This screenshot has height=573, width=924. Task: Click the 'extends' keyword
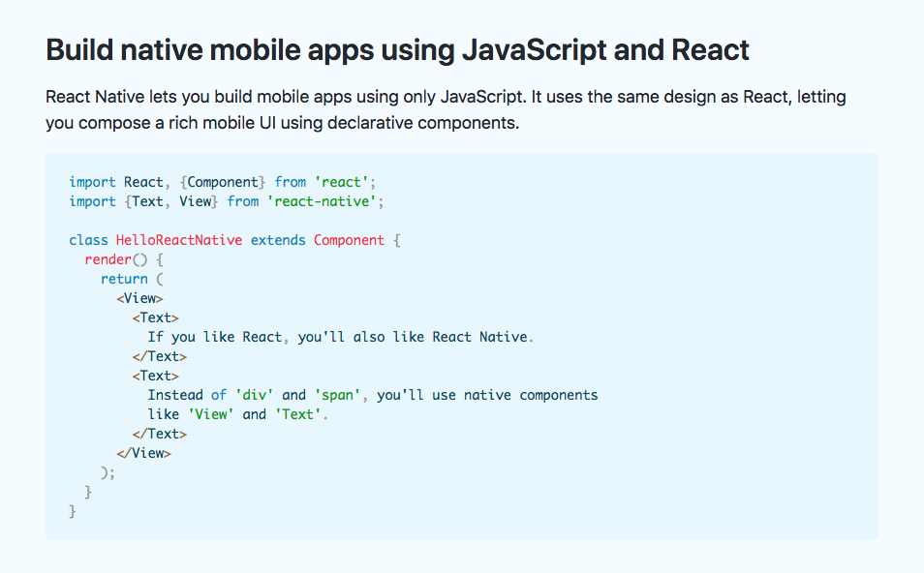pos(278,240)
